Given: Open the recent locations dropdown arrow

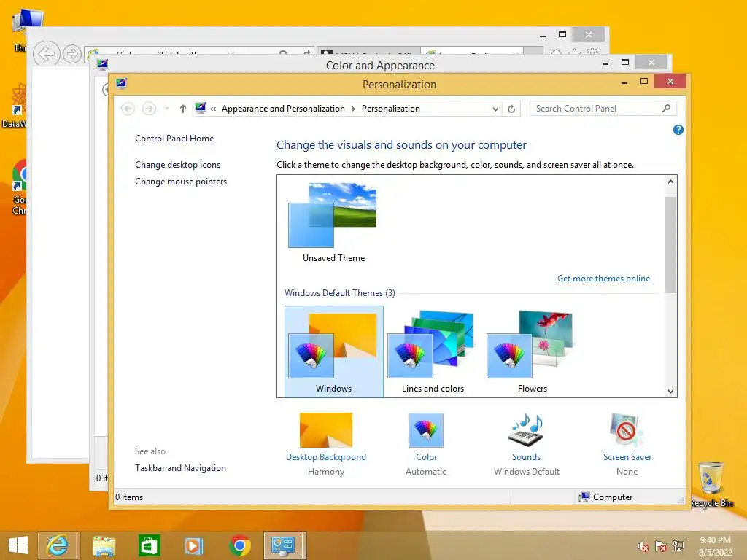Looking at the screenshot, I should (x=167, y=109).
